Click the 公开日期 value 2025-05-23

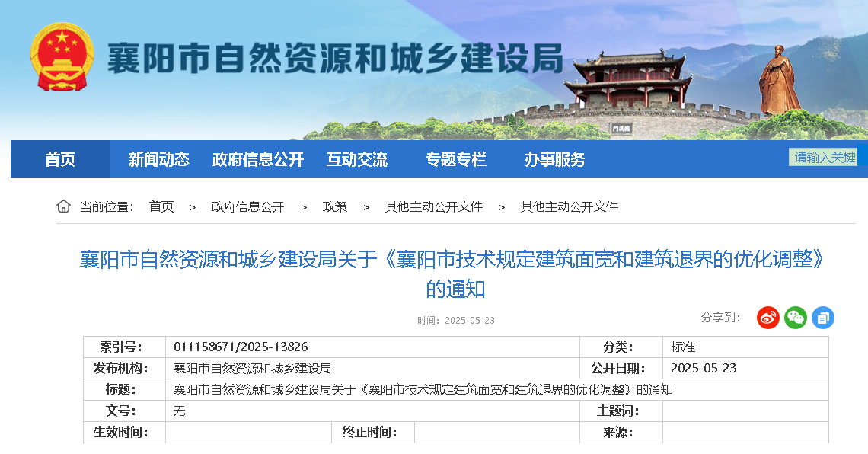point(704,368)
